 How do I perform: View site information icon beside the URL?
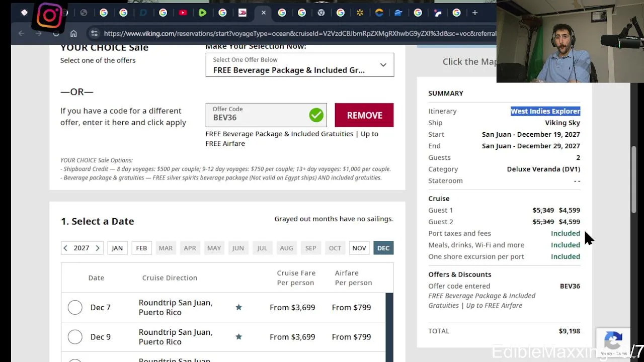coord(94,34)
